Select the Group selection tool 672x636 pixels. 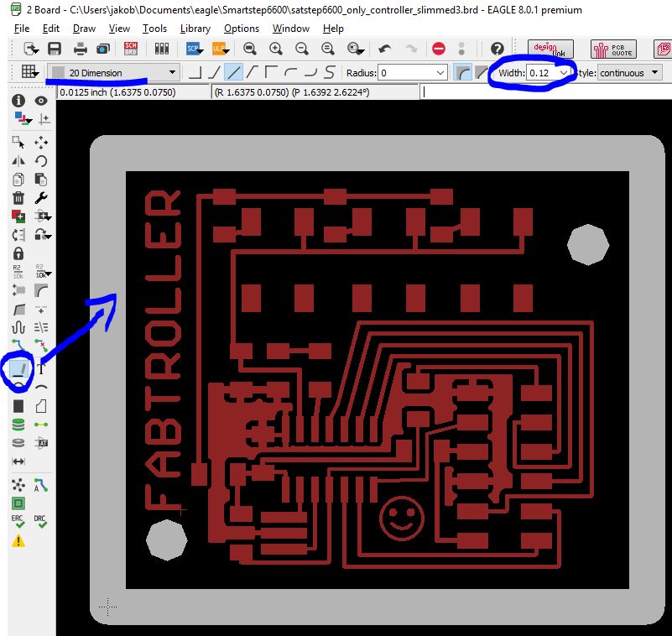tap(18, 142)
